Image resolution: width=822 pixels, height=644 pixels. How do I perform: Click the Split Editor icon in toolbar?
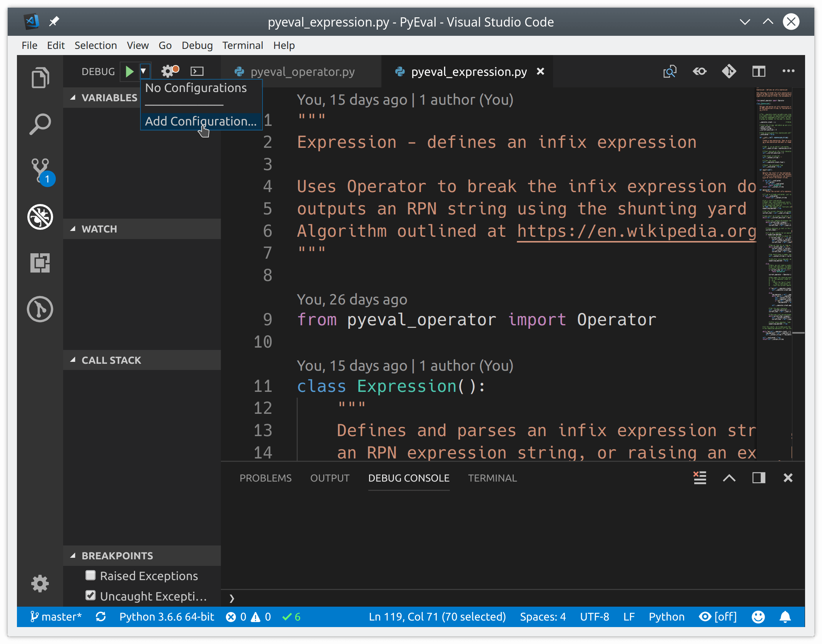[x=759, y=72]
